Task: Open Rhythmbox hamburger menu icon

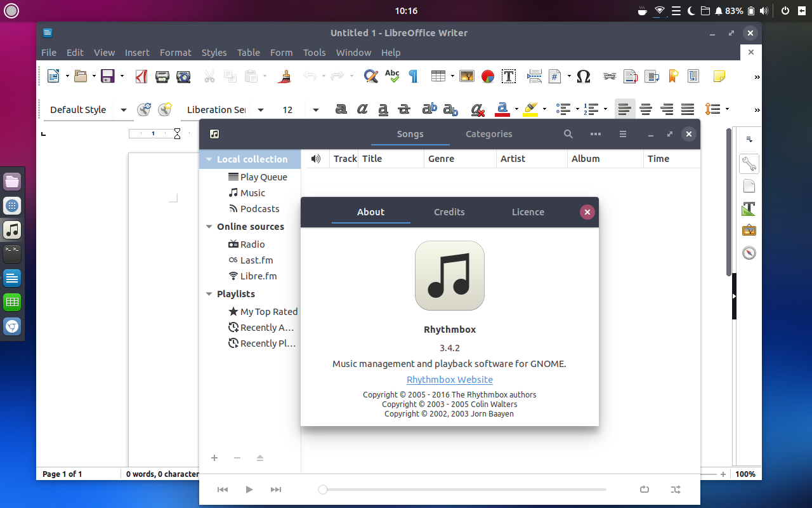Action: 623,134
